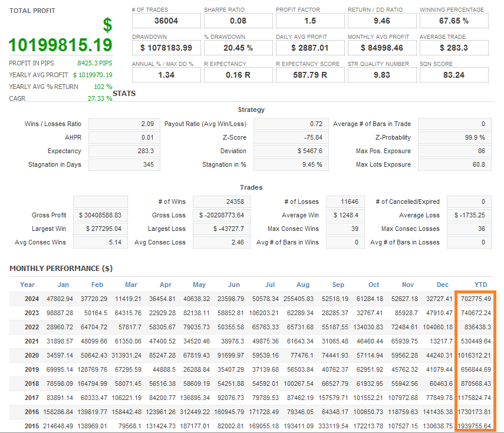504x433 pixels.
Task: Click the Z-Score field -75.84
Action: 291,137
